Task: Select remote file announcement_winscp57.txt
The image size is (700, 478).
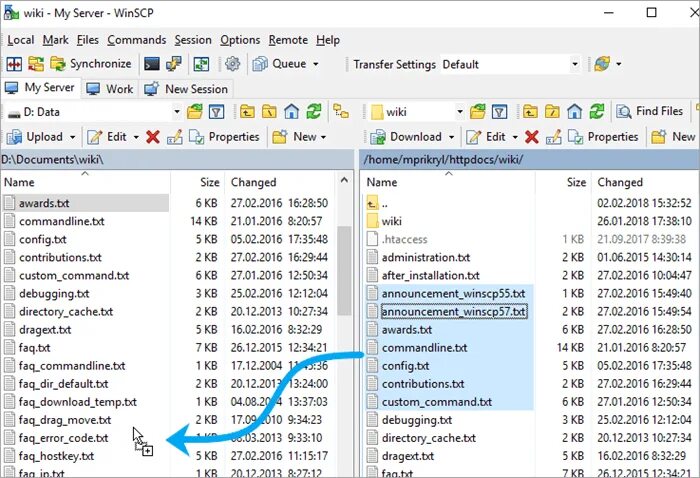Action: (x=453, y=312)
